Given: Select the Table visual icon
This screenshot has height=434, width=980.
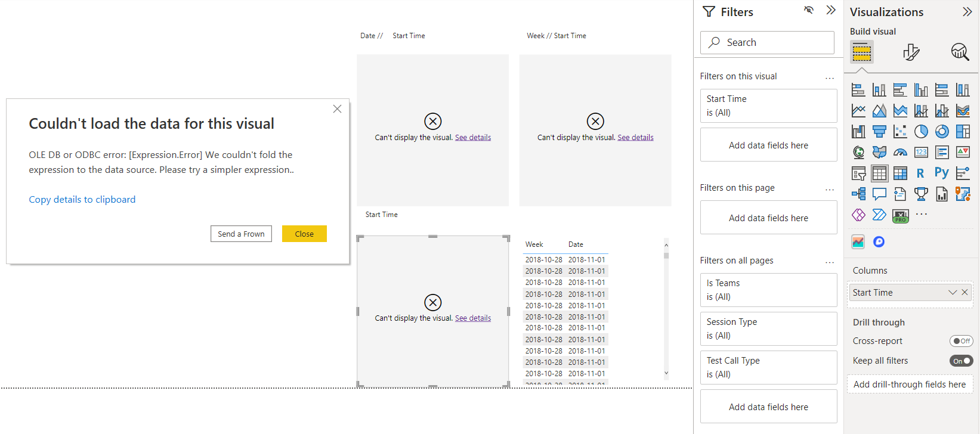Looking at the screenshot, I should (879, 173).
